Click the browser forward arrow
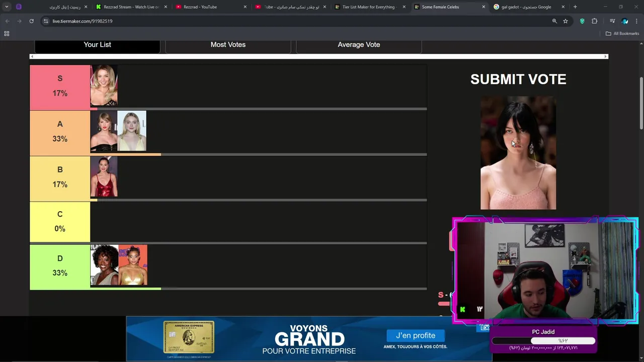644x362 pixels. (19, 21)
